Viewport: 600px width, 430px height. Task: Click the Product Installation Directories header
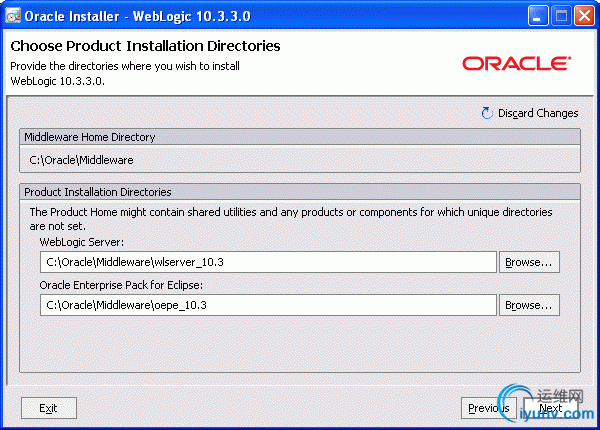[x=300, y=192]
